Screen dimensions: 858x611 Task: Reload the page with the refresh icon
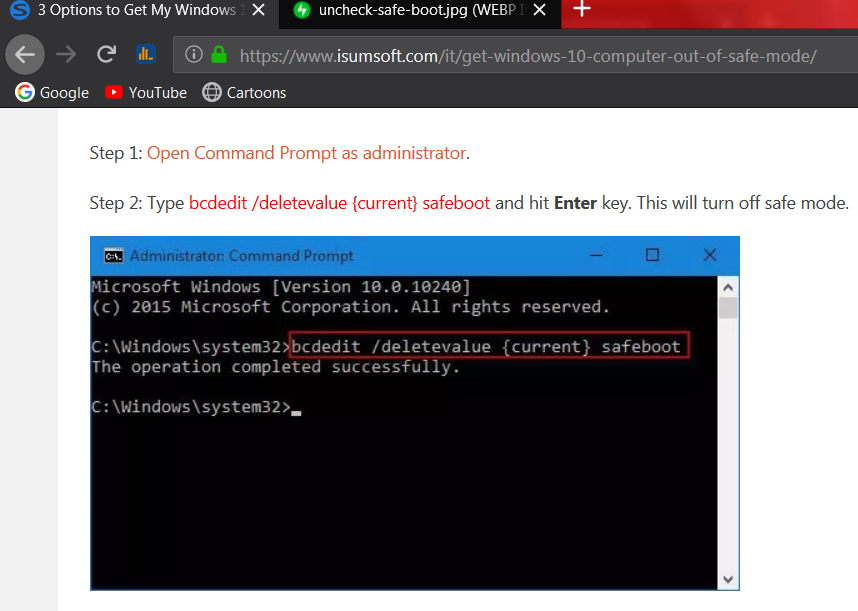click(106, 54)
